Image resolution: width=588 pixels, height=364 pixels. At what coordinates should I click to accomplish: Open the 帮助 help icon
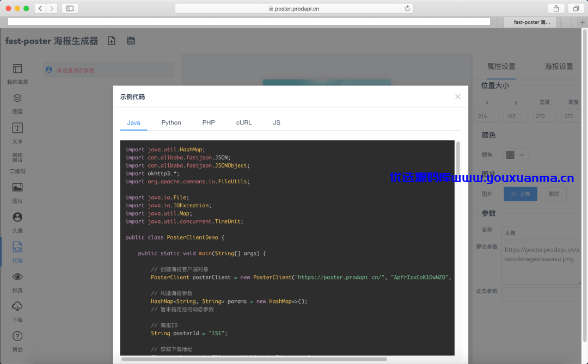pos(17,336)
